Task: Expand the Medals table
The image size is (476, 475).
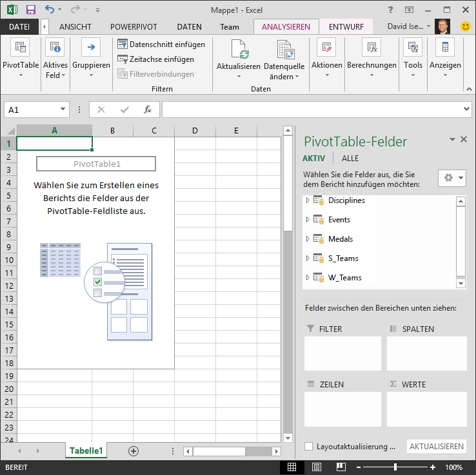Action: coord(308,238)
